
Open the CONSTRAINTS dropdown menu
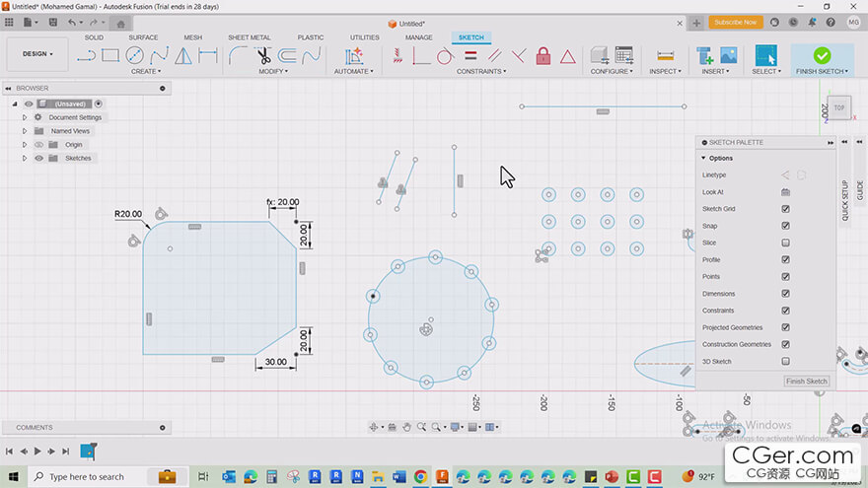(x=481, y=71)
